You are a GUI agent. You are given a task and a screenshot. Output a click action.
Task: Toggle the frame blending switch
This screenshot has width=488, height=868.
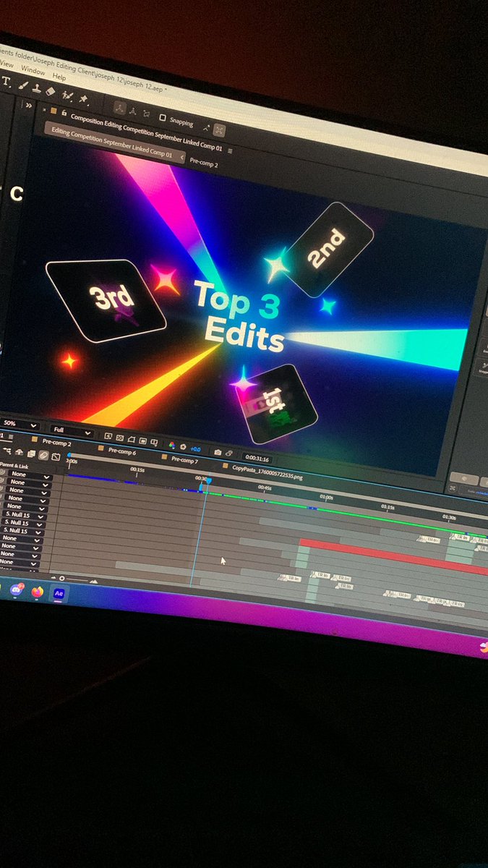(31, 454)
